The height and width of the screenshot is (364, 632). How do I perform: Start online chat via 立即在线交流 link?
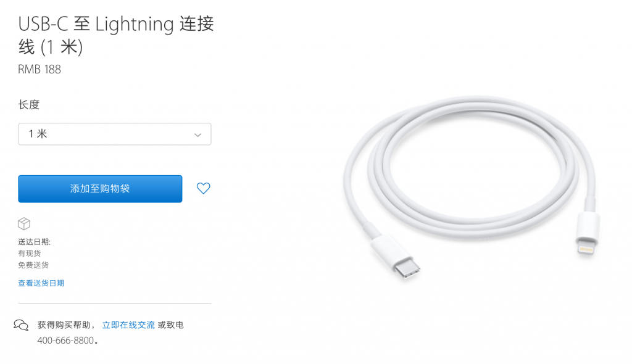click(128, 325)
